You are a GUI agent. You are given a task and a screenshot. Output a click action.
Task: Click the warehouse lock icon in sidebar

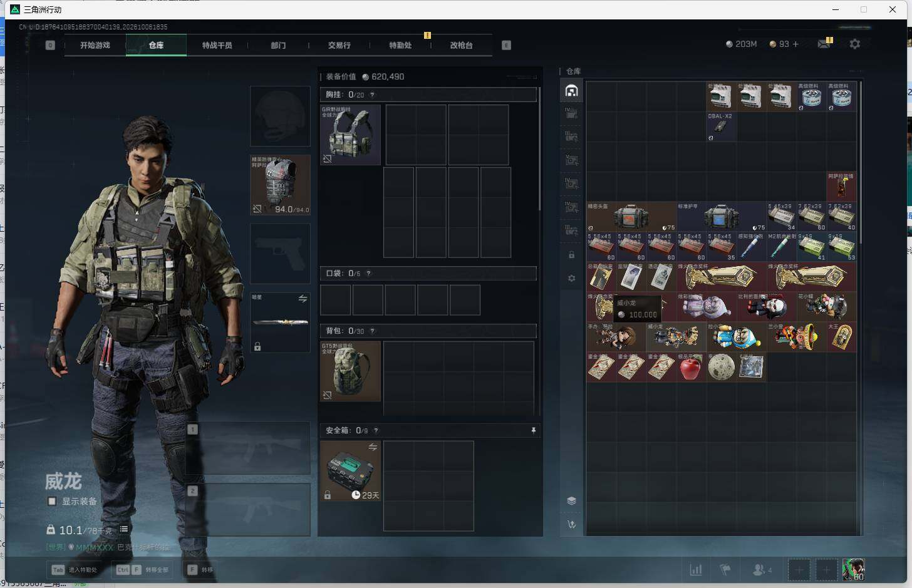(571, 255)
